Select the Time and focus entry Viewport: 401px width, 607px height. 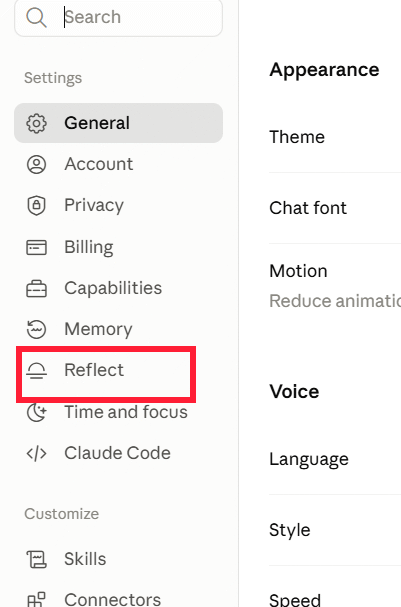[x=118, y=412]
